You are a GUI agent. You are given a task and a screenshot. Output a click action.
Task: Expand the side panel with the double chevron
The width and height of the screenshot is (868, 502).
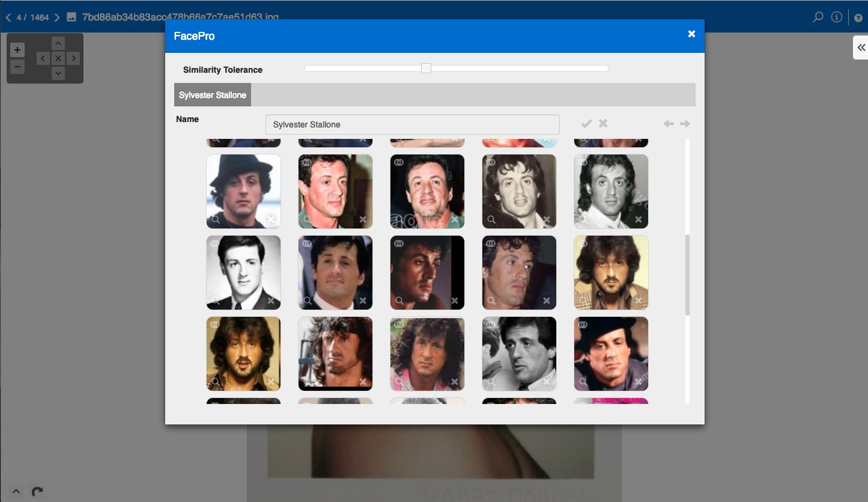861,47
